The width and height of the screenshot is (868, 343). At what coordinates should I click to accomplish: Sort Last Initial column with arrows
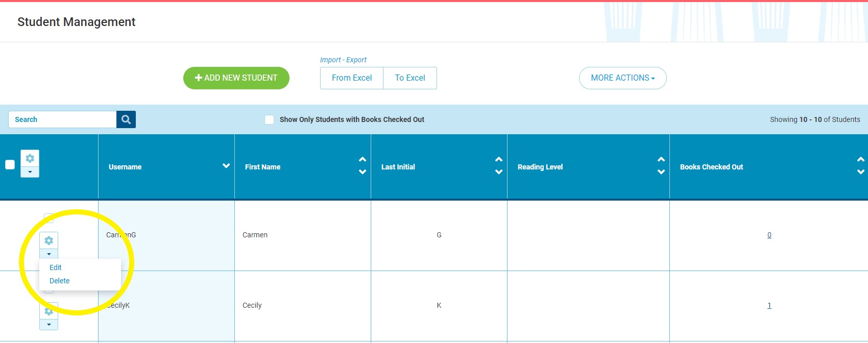click(499, 165)
